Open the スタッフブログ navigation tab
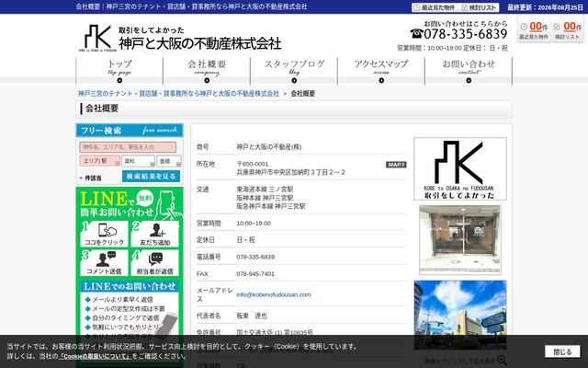Screen dimensions: 588x368 [x=294, y=71]
